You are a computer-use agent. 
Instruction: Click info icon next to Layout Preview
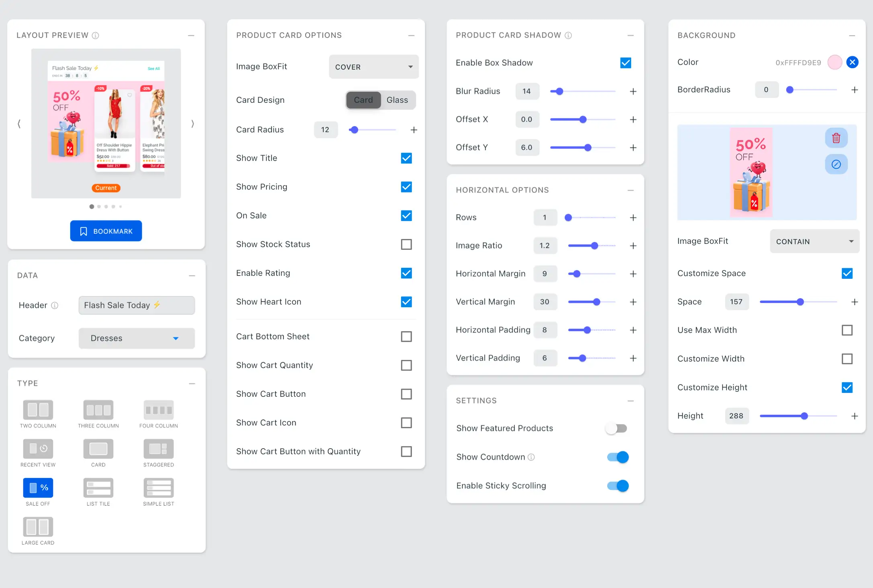click(x=96, y=35)
